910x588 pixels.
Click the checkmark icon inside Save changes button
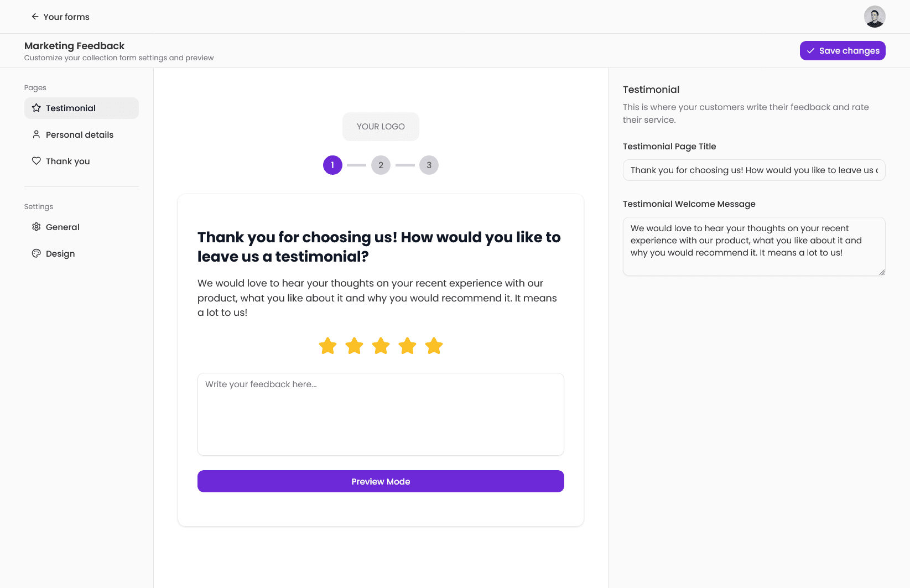[x=811, y=50]
